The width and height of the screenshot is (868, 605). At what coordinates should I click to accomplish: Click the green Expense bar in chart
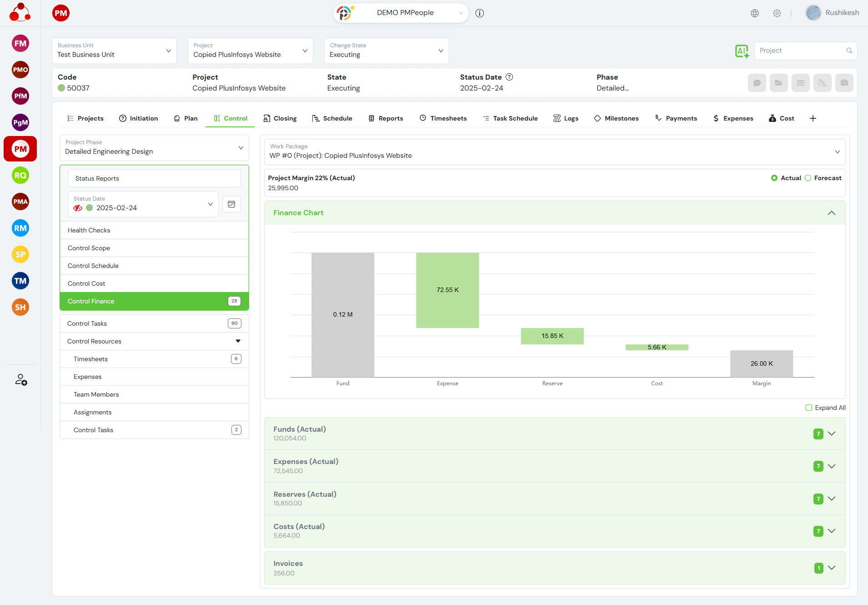(x=447, y=290)
